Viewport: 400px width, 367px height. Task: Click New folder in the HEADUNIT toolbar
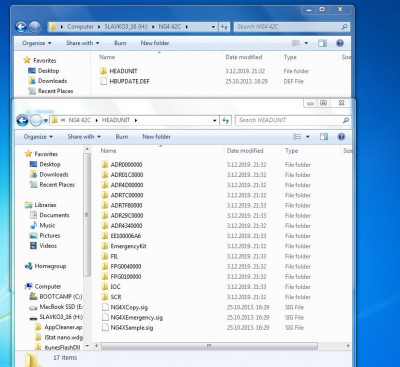pyautogui.click(x=156, y=137)
